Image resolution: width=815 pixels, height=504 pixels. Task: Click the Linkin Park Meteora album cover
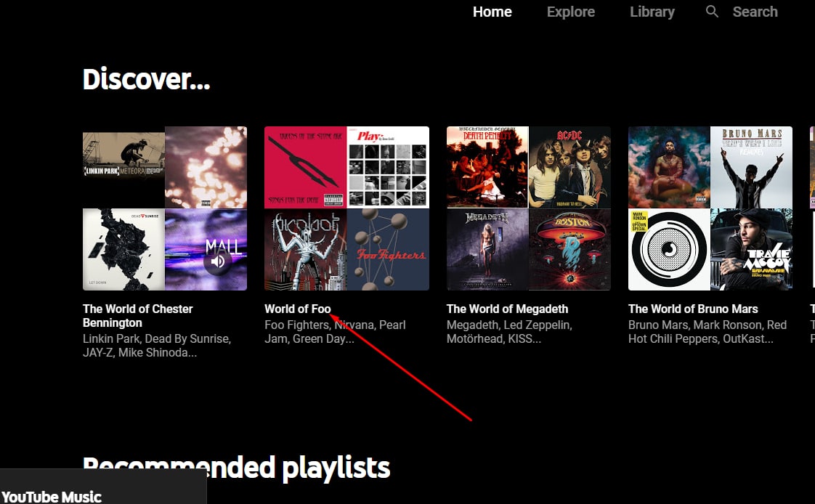123,167
